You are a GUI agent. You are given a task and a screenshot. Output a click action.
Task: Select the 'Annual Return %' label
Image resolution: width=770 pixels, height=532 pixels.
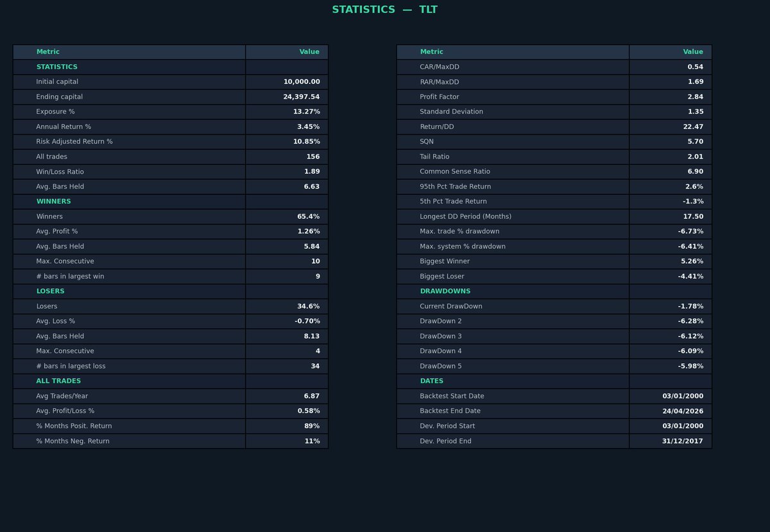click(64, 127)
